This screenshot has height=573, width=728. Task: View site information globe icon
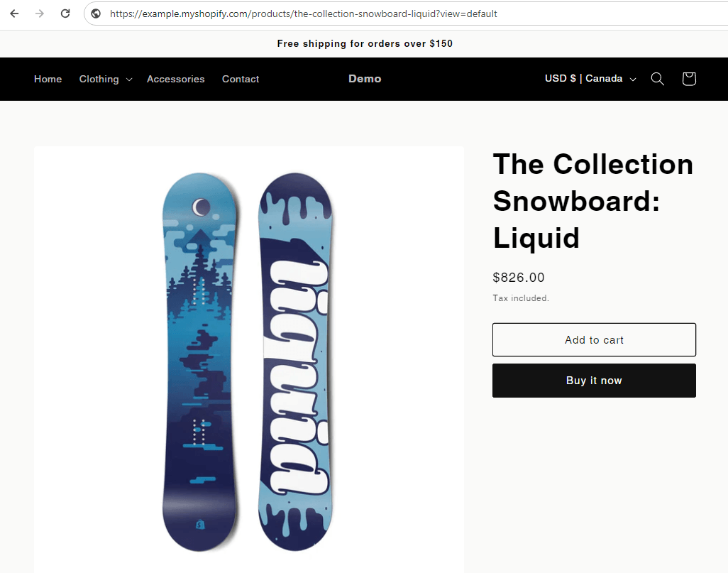click(96, 13)
